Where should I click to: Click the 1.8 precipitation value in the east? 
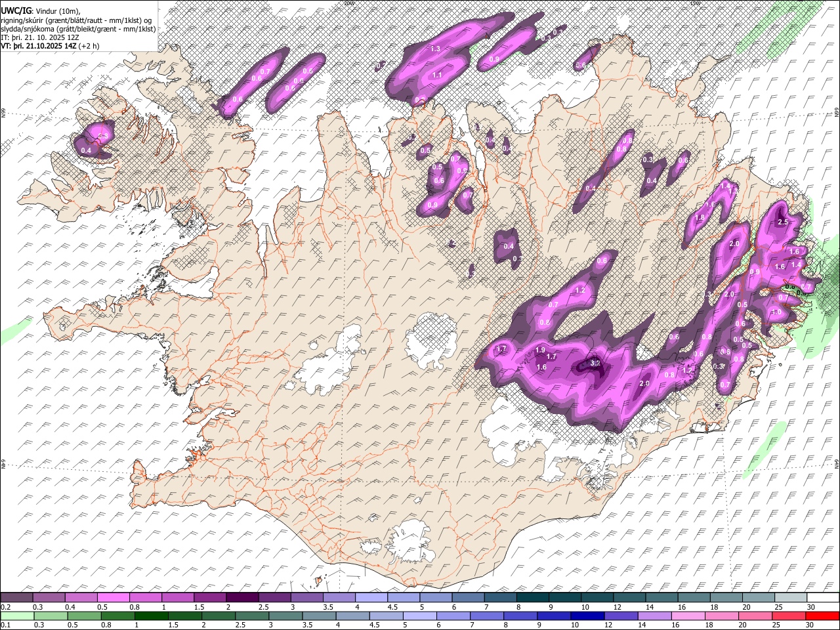click(700, 217)
